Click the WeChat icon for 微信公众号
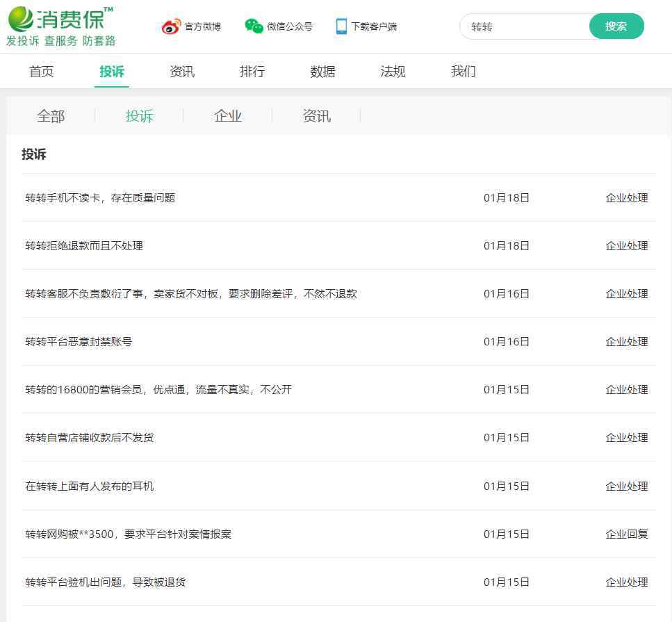This screenshot has width=672, height=622. (254, 26)
